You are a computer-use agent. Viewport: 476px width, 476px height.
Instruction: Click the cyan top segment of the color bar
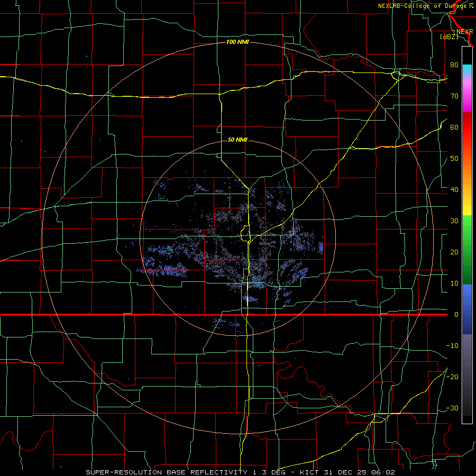pos(467,70)
